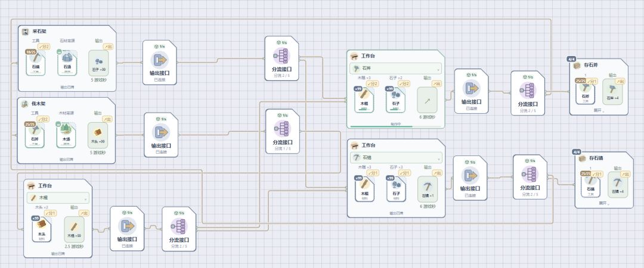Click the 分2 tag on 采石架 tool
644x268 pixels.
click(44, 47)
